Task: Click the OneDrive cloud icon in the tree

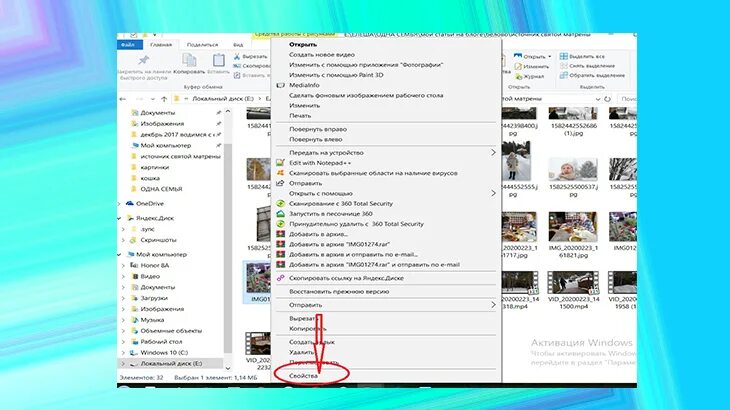Action: 130,203
